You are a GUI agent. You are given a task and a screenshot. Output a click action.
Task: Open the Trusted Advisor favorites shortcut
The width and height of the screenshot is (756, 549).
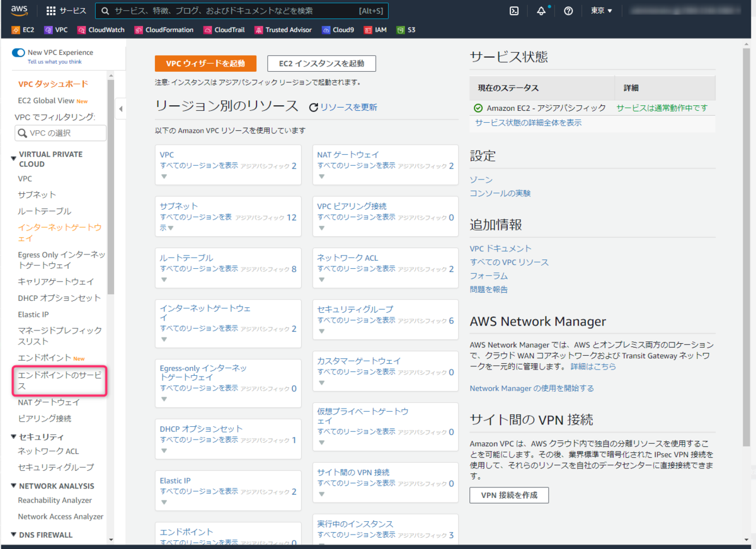click(x=283, y=30)
